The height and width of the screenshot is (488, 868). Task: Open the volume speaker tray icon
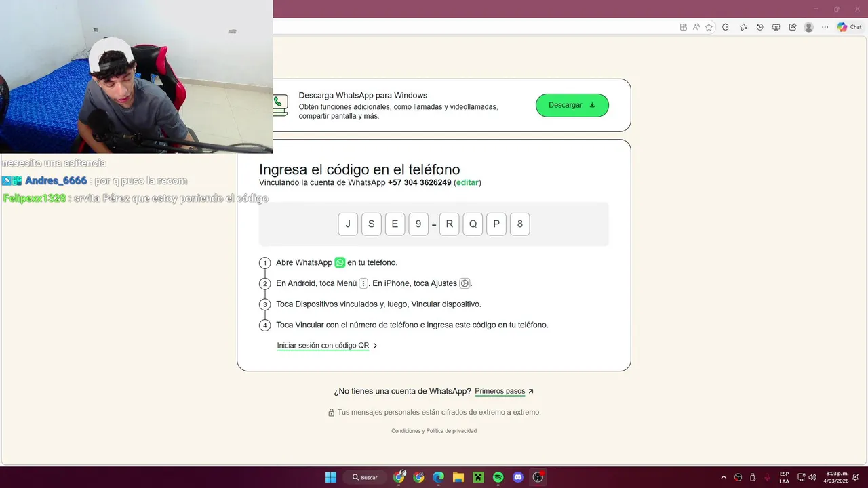click(812, 477)
